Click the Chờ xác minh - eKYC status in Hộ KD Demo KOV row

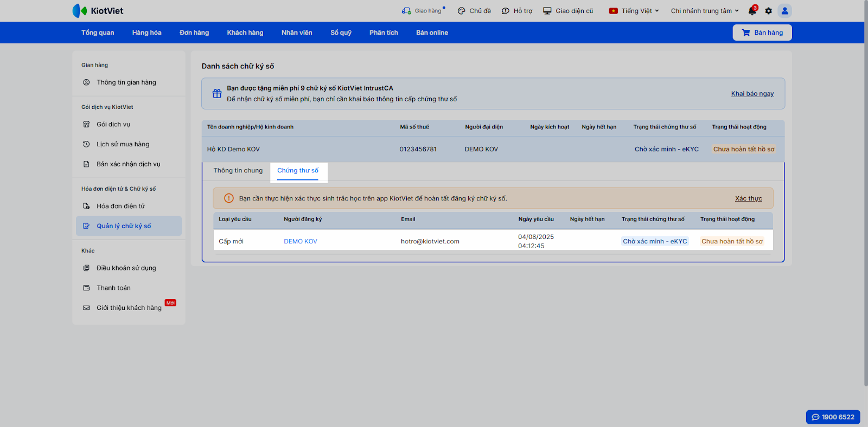click(667, 149)
